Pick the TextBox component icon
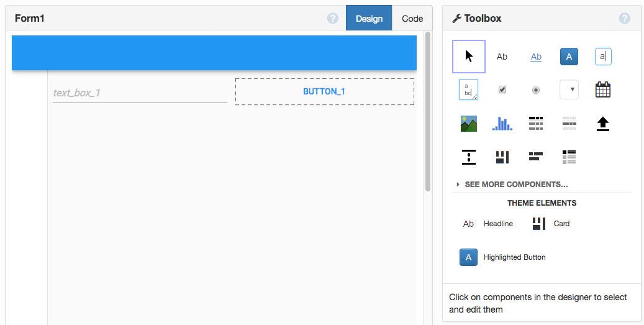 point(603,57)
